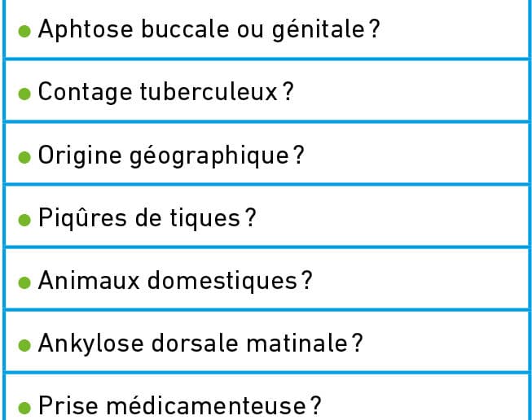Click the green bullet beside Ankylose dorsale matinale
The image size is (532, 420).
pos(24,345)
